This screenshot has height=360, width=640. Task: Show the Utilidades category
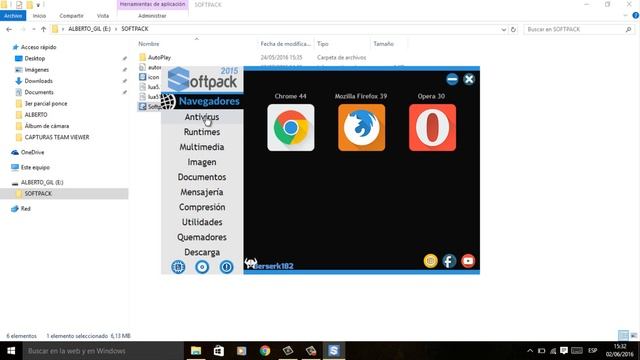coord(202,222)
